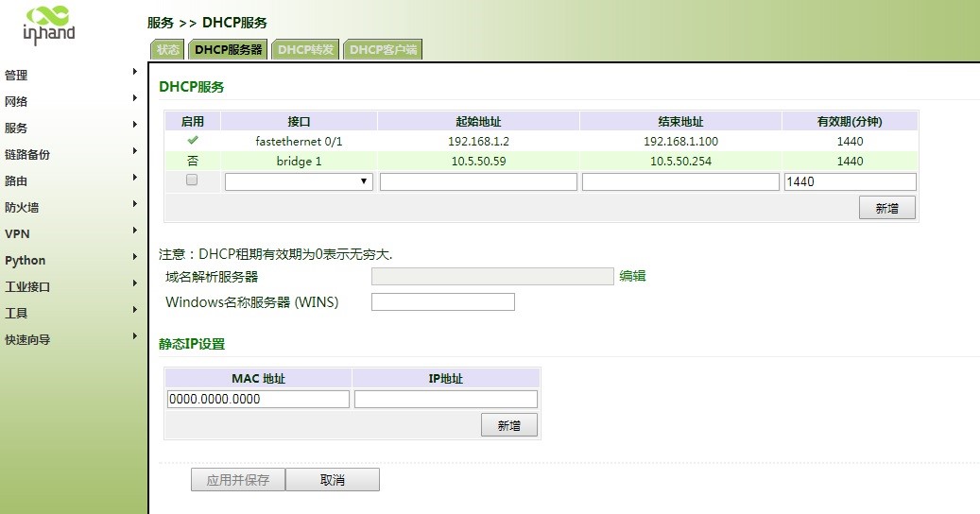Switch to the 状态 tab
This screenshot has width=980, height=514.
pyautogui.click(x=168, y=50)
